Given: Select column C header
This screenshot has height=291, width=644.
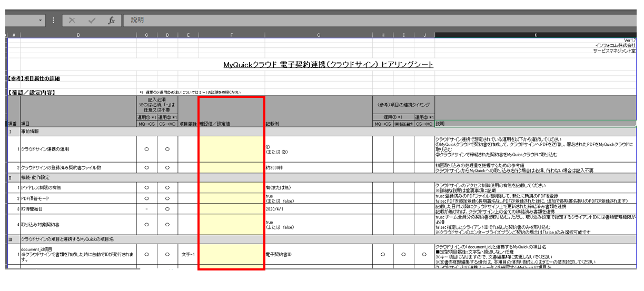Looking at the screenshot, I should [146, 35].
